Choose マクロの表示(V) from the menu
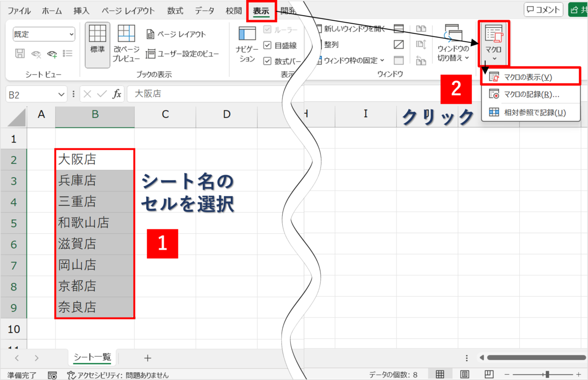This screenshot has width=588, height=380. click(x=527, y=77)
